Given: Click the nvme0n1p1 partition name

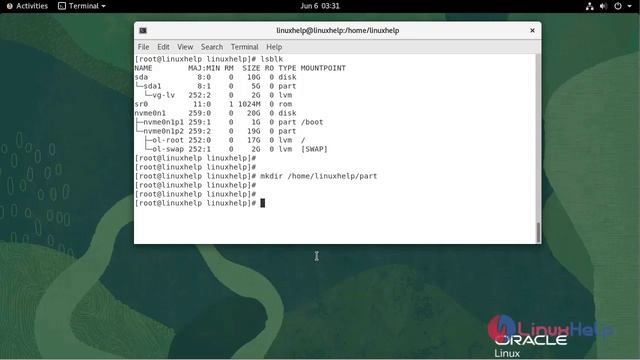Looking at the screenshot, I should tap(163, 122).
